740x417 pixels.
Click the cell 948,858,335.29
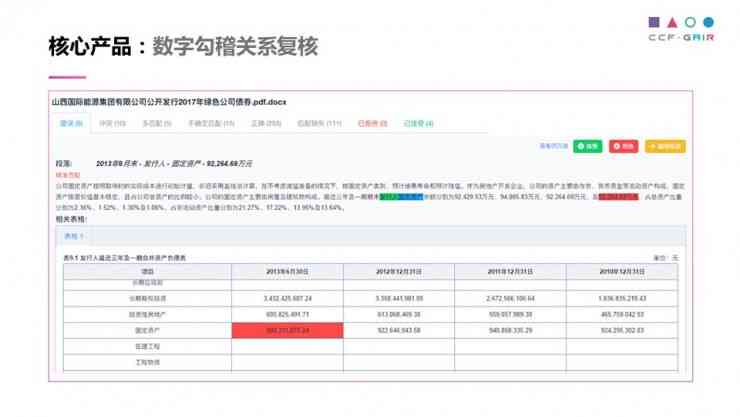click(x=510, y=330)
